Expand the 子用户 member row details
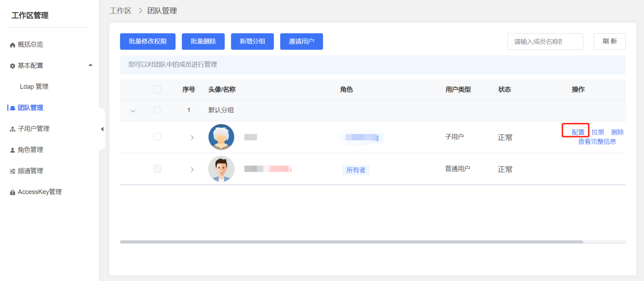 pos(192,137)
